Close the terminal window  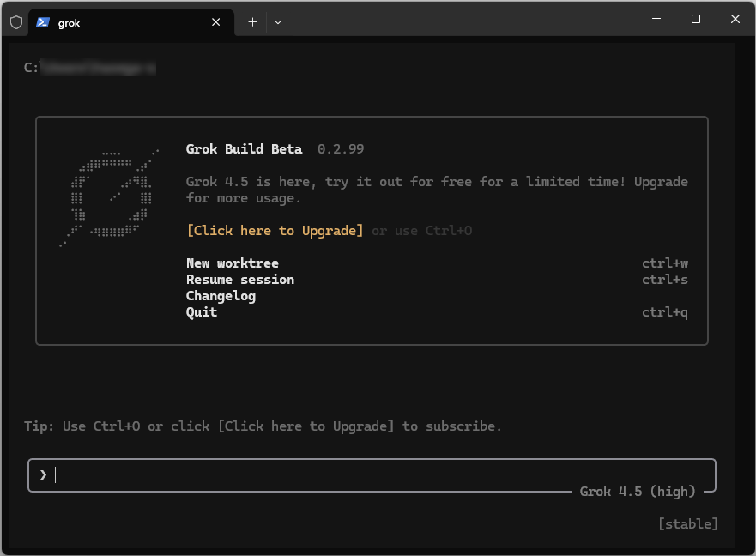pyautogui.click(x=735, y=19)
